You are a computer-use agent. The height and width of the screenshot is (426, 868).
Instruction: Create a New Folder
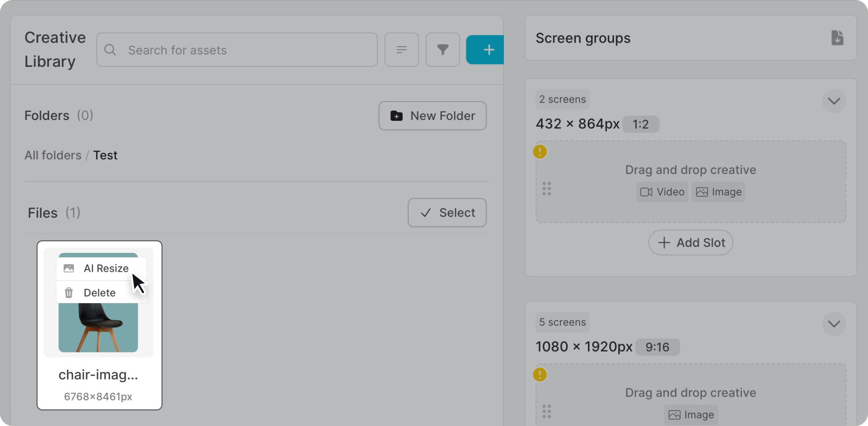432,116
